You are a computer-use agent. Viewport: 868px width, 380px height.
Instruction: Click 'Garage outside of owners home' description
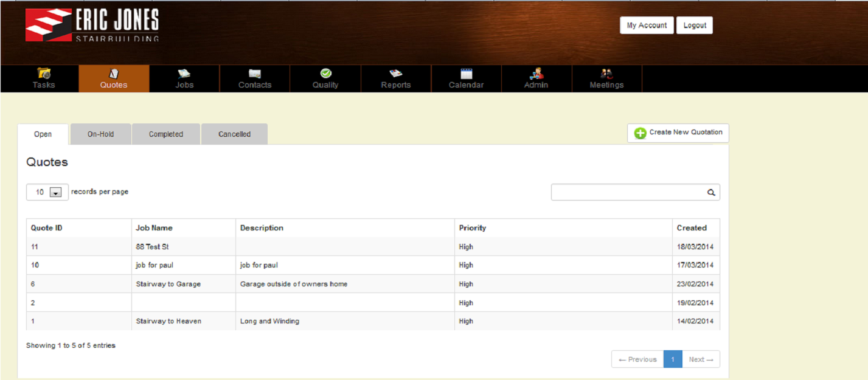click(x=294, y=284)
